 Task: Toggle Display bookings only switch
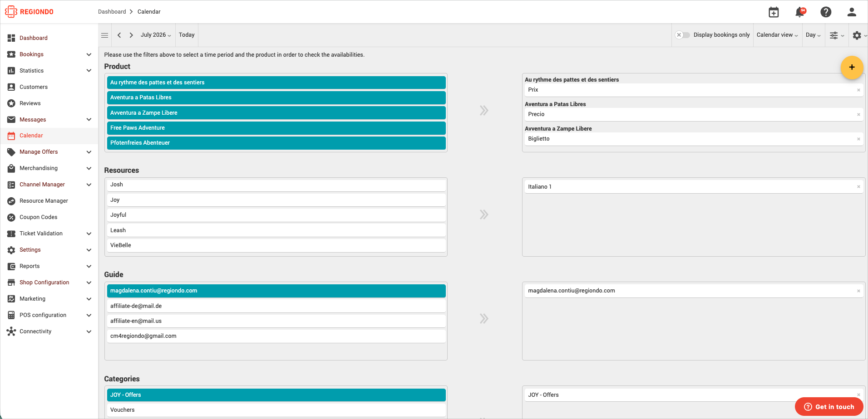(x=682, y=35)
